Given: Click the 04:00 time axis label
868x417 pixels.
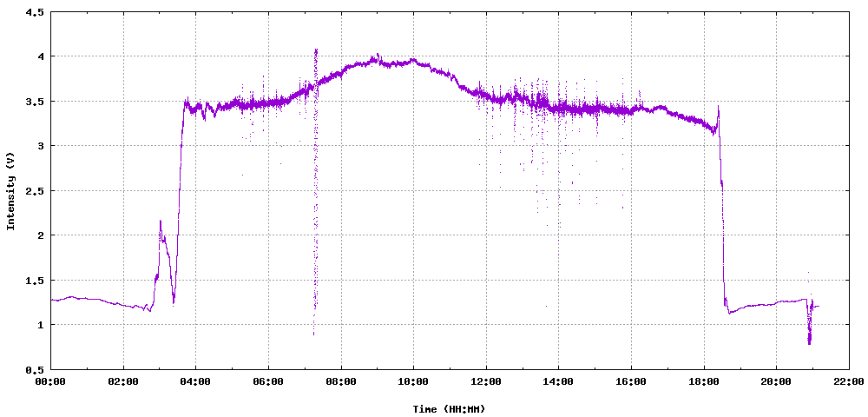Looking at the screenshot, I should coord(195,382).
